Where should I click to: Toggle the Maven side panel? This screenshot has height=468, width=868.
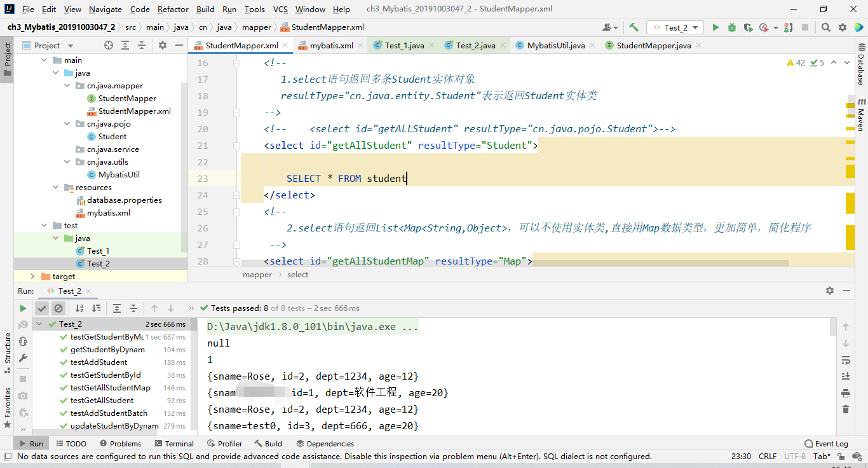click(x=861, y=114)
